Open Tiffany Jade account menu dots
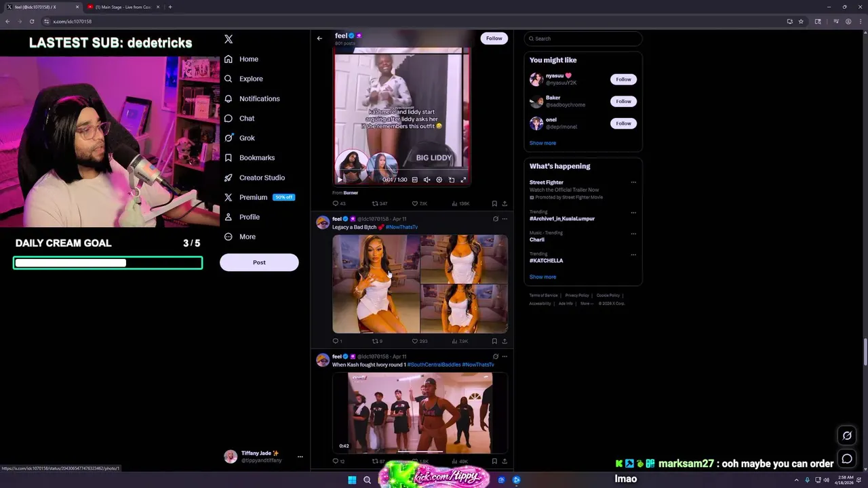The image size is (868, 488). (300, 457)
